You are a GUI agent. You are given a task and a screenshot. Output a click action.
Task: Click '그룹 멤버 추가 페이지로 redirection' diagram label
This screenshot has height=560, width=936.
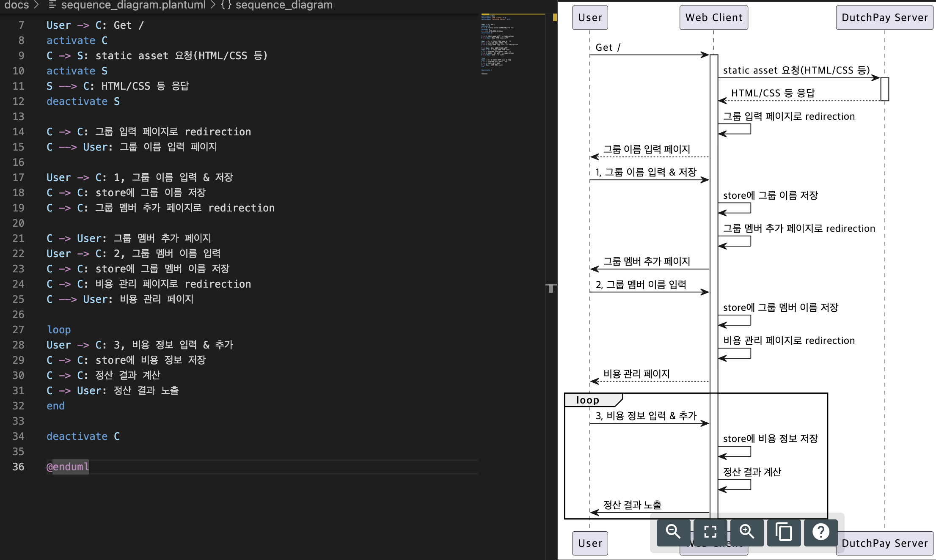click(799, 228)
